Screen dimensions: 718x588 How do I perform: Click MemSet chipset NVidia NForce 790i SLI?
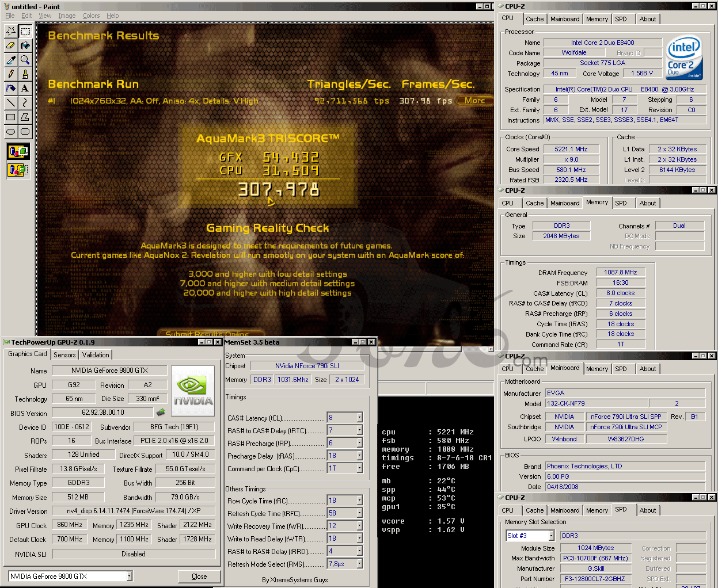pyautogui.click(x=307, y=365)
